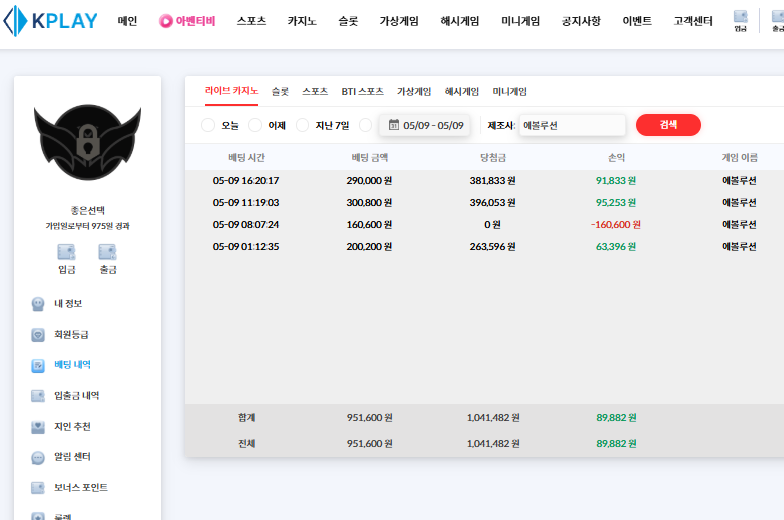The width and height of the screenshot is (784, 520).
Task: Switch to the BTI 스포츠 tab
Action: [362, 92]
